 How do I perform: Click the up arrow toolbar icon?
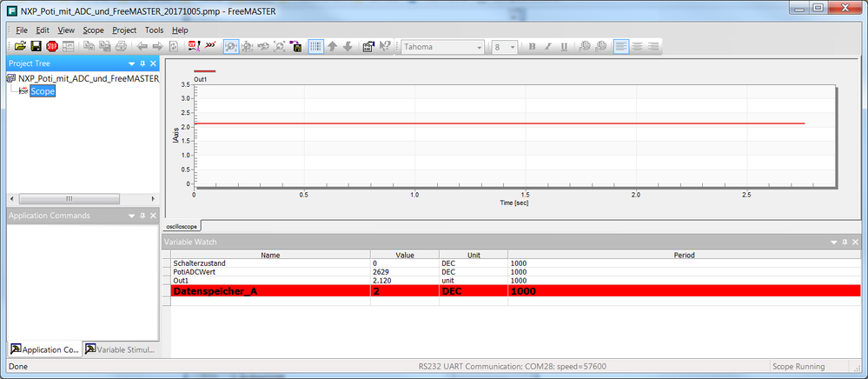pyautogui.click(x=332, y=47)
